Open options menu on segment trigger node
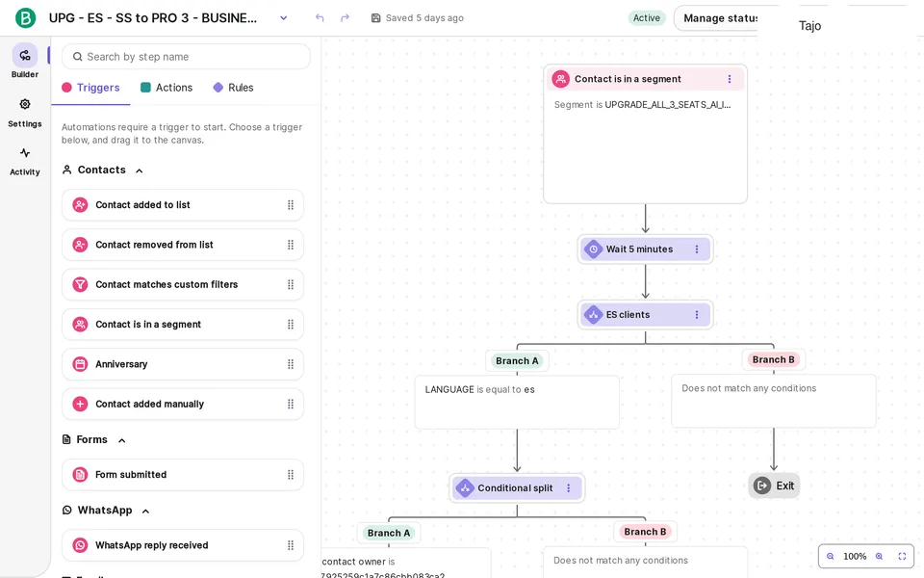924x578 pixels. (x=730, y=79)
